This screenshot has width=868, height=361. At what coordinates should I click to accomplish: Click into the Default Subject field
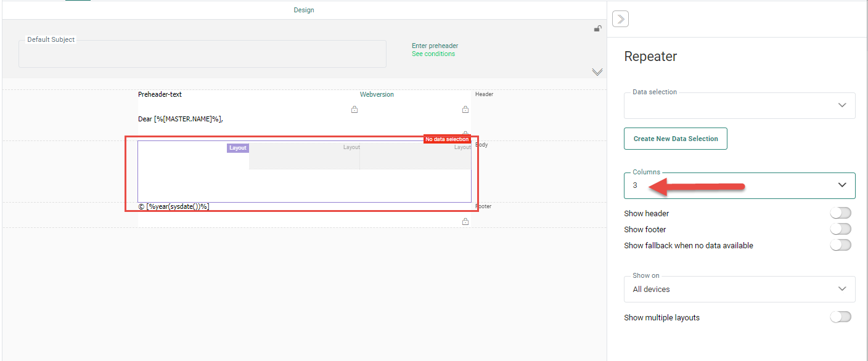pos(202,55)
